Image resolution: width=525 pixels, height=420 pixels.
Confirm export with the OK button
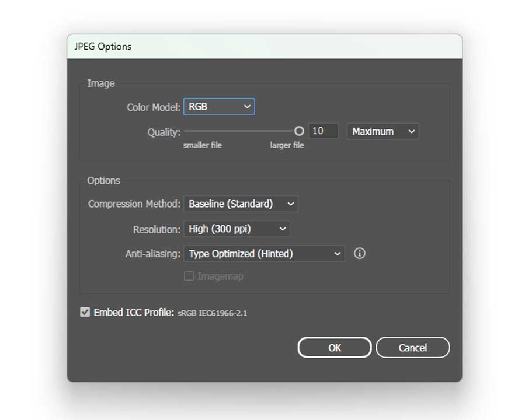coord(334,348)
